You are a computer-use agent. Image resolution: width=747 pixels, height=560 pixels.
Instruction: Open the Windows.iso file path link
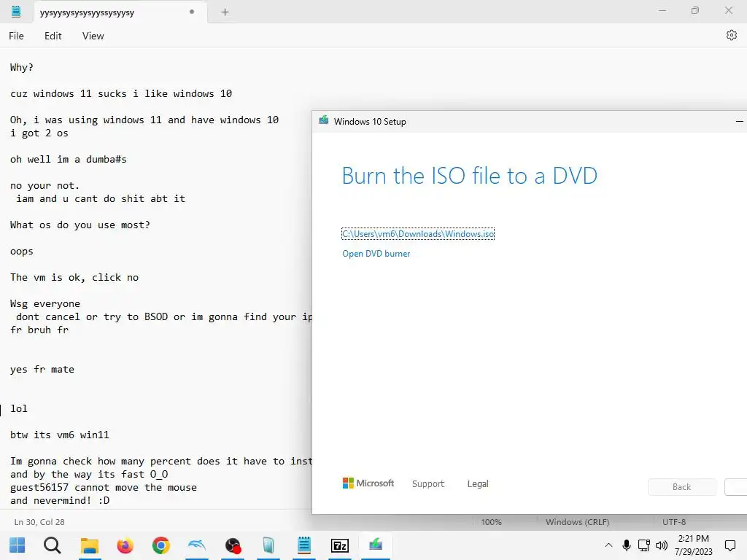(x=418, y=234)
